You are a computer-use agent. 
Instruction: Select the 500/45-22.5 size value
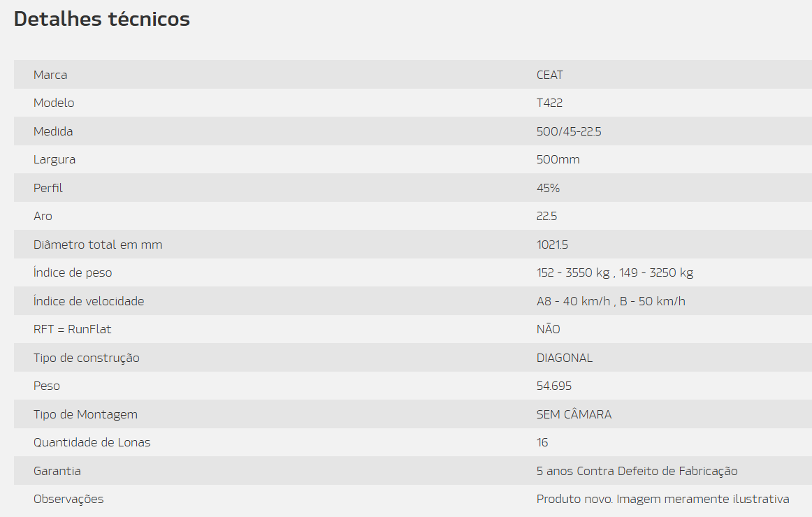[569, 131]
